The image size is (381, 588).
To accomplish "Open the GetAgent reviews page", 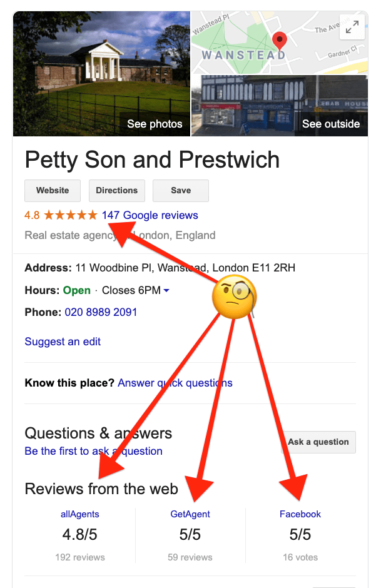I will [x=190, y=514].
